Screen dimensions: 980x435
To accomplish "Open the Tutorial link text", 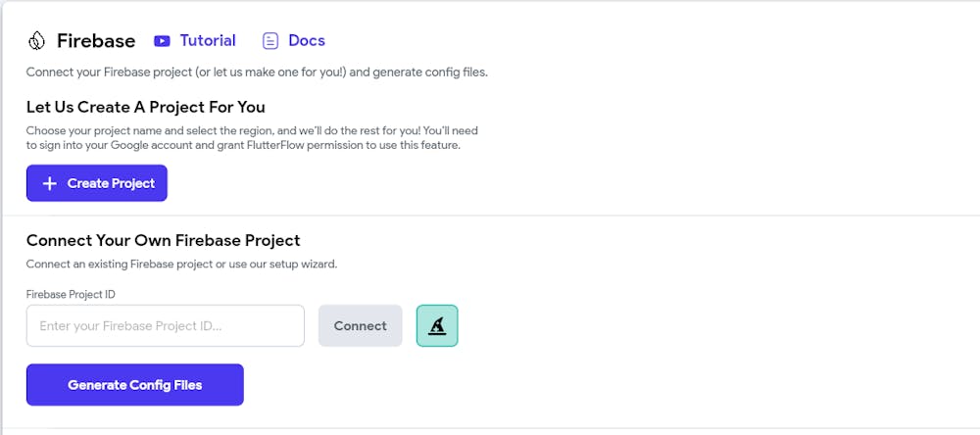I will coord(208,40).
